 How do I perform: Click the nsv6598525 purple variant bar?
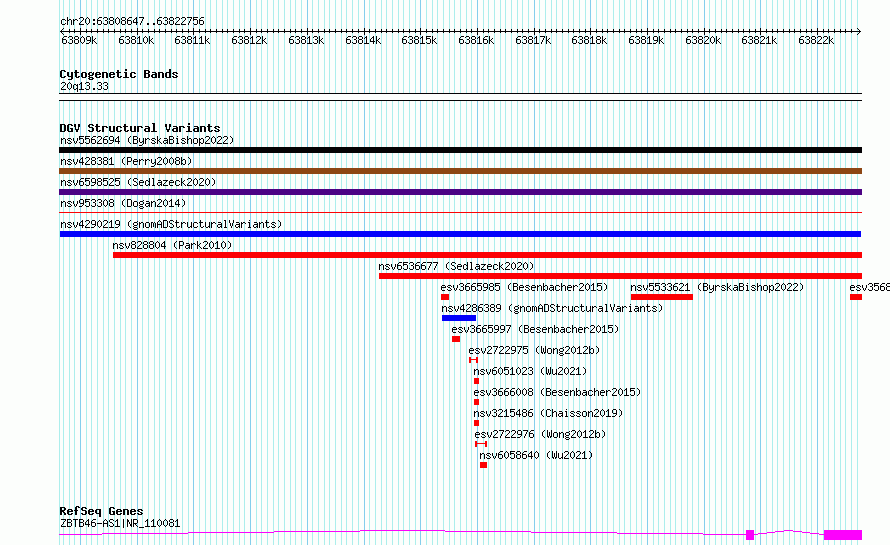point(460,192)
